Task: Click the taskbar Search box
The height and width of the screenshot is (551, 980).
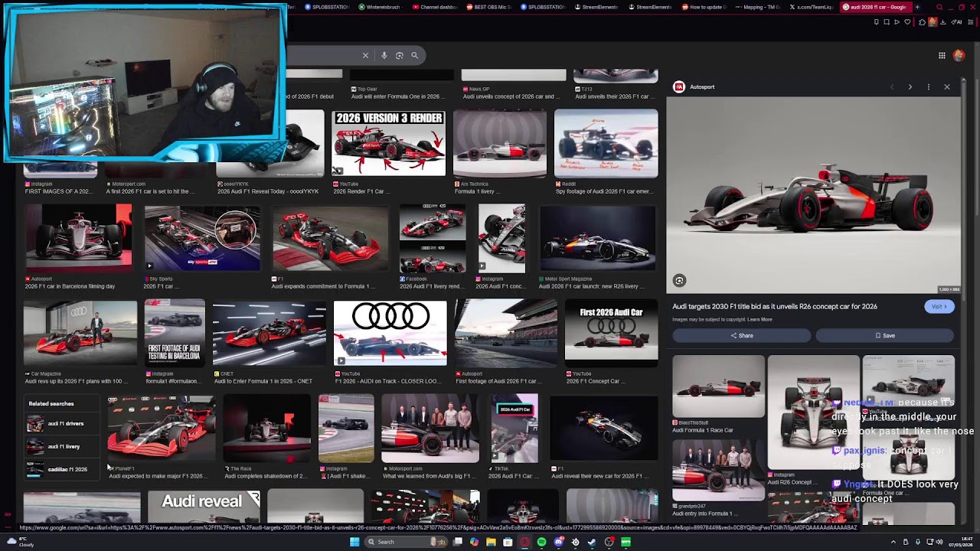Action: pos(406,542)
